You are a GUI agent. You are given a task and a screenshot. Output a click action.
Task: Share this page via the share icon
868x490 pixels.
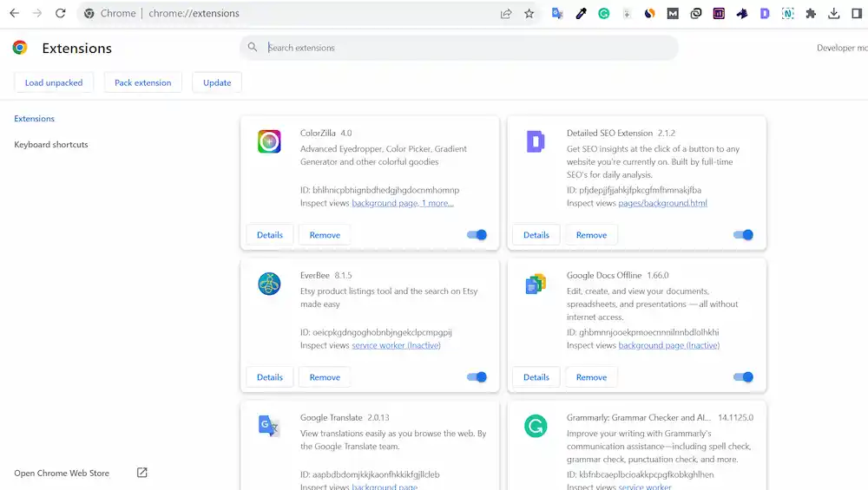(x=506, y=14)
